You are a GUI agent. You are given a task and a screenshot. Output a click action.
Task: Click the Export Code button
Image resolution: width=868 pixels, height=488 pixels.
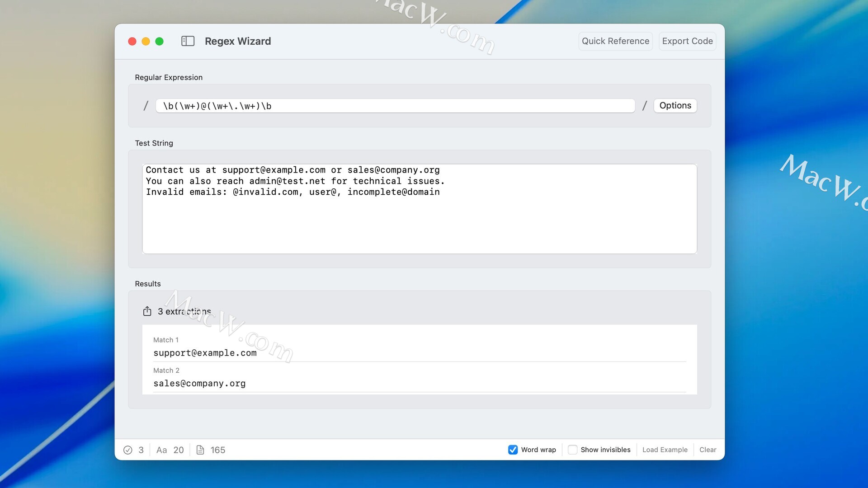click(687, 41)
